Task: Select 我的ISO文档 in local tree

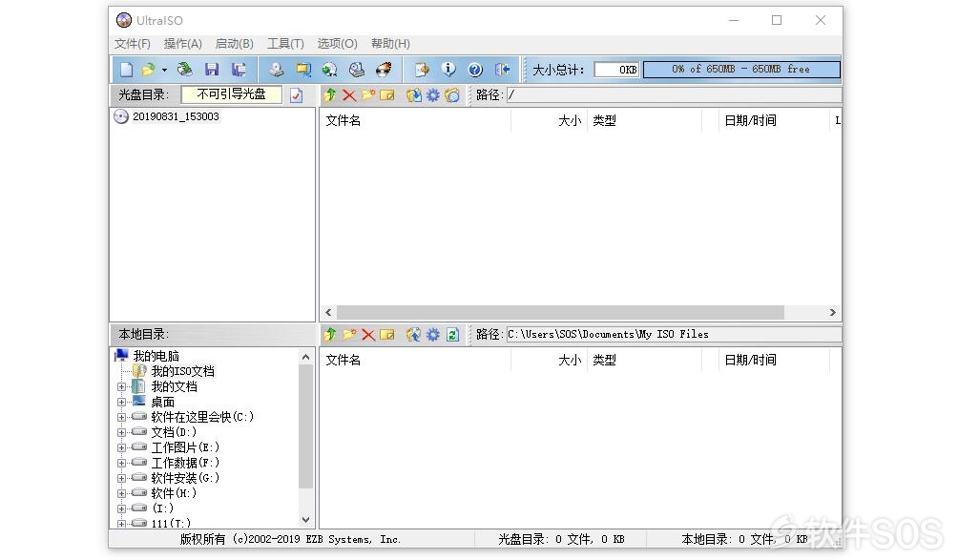Action: [x=182, y=371]
